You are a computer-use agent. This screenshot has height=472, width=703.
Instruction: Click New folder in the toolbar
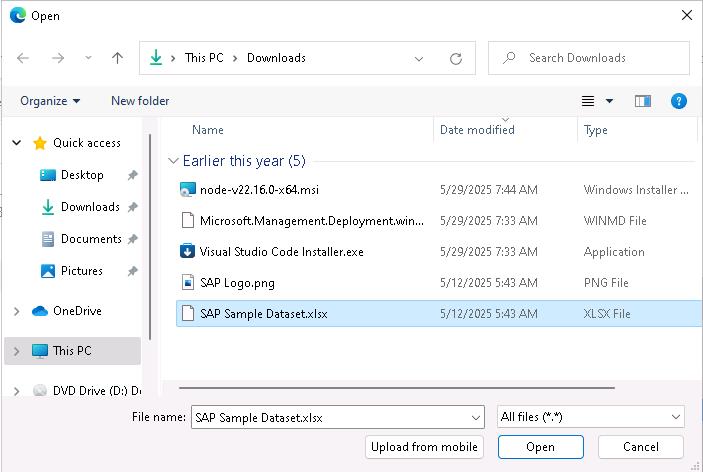pyautogui.click(x=140, y=101)
